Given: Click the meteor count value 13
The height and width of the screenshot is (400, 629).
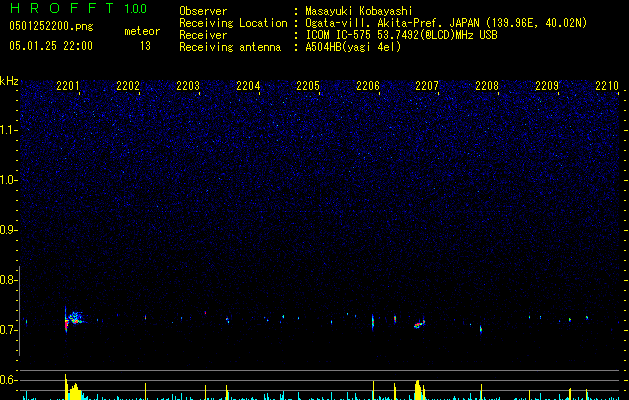Looking at the screenshot, I should (x=145, y=46).
